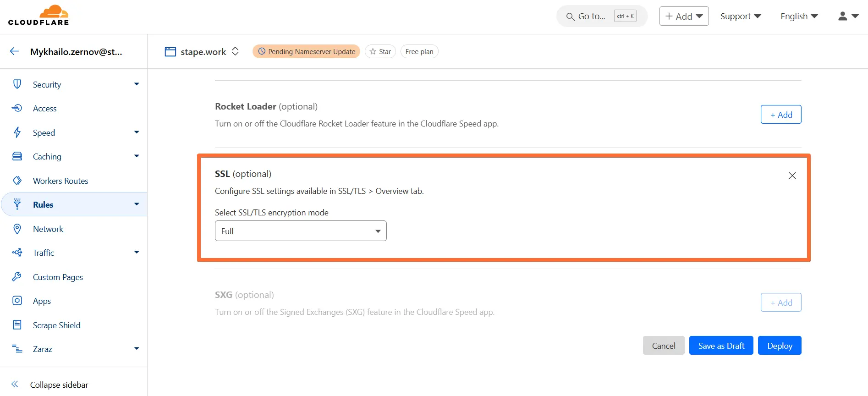The image size is (868, 396).
Task: Click the Go to search field
Action: (602, 16)
